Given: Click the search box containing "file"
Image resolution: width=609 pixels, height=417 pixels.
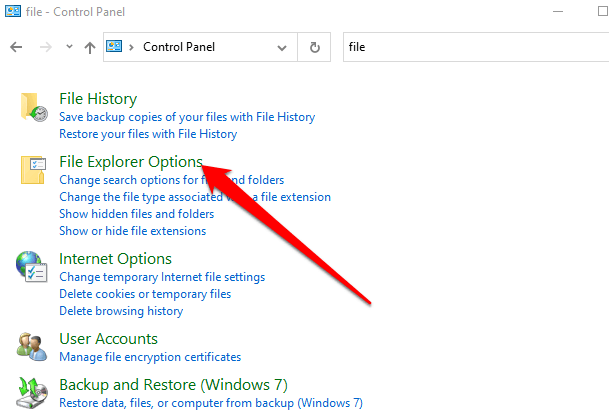Looking at the screenshot, I should (470, 47).
